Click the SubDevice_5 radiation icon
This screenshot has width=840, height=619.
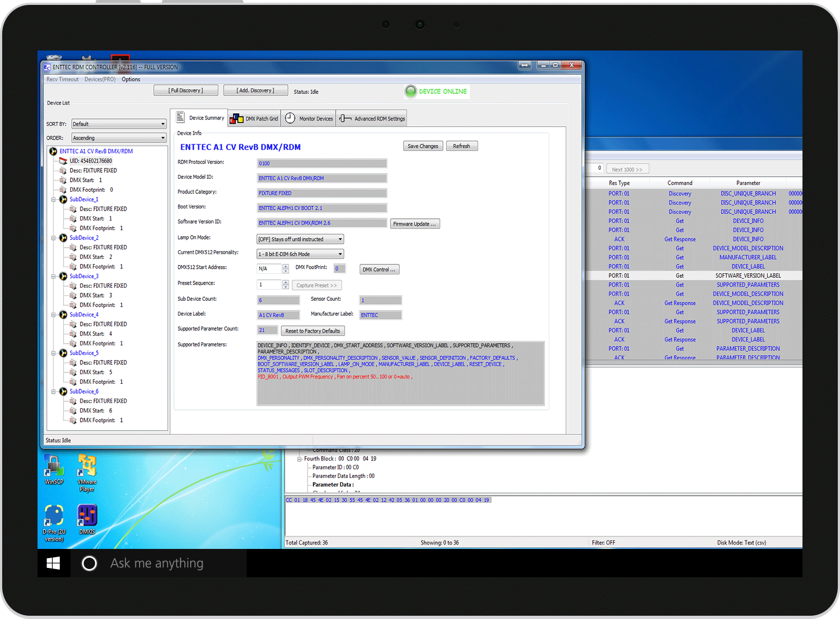point(64,353)
